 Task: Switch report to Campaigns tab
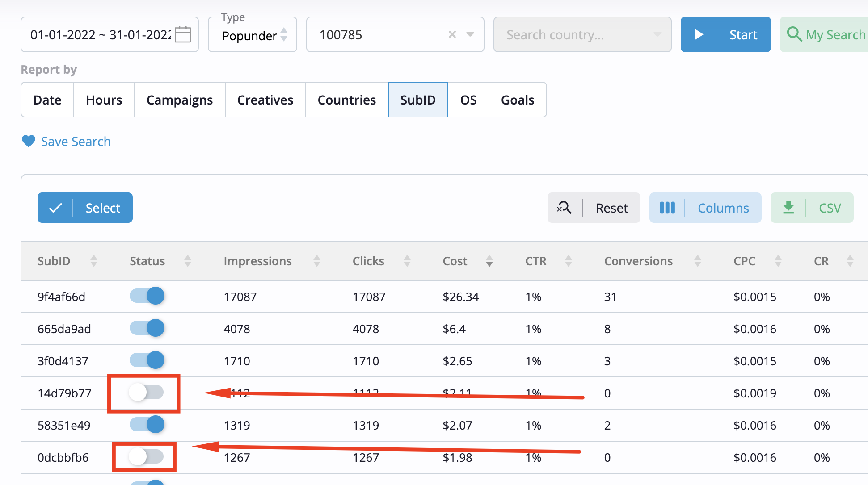click(180, 100)
